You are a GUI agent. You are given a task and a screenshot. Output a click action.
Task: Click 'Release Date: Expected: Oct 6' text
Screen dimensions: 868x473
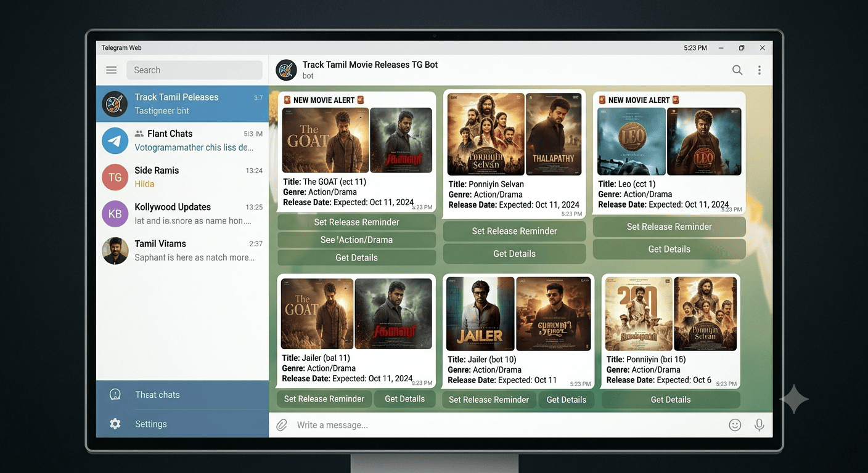click(659, 380)
